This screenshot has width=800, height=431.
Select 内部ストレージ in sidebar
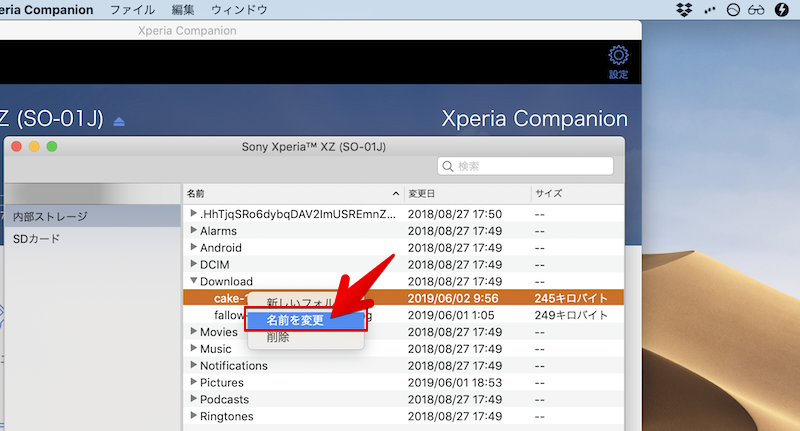[50, 216]
